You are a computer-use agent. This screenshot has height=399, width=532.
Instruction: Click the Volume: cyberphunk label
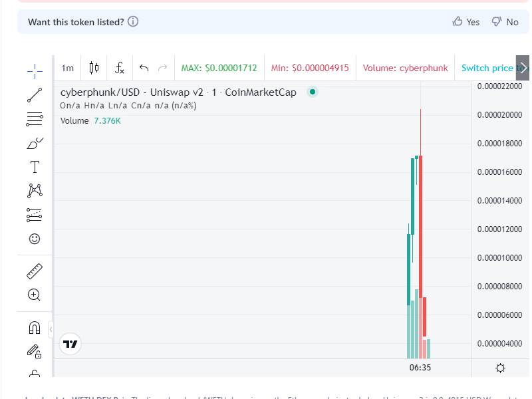tap(405, 67)
